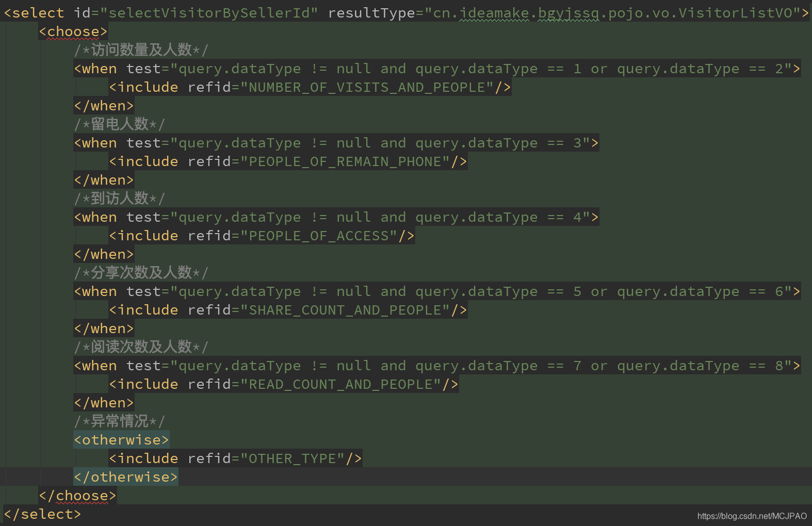Image resolution: width=812 pixels, height=526 pixels.
Task: Click the closing choose tag
Action: (x=77, y=496)
